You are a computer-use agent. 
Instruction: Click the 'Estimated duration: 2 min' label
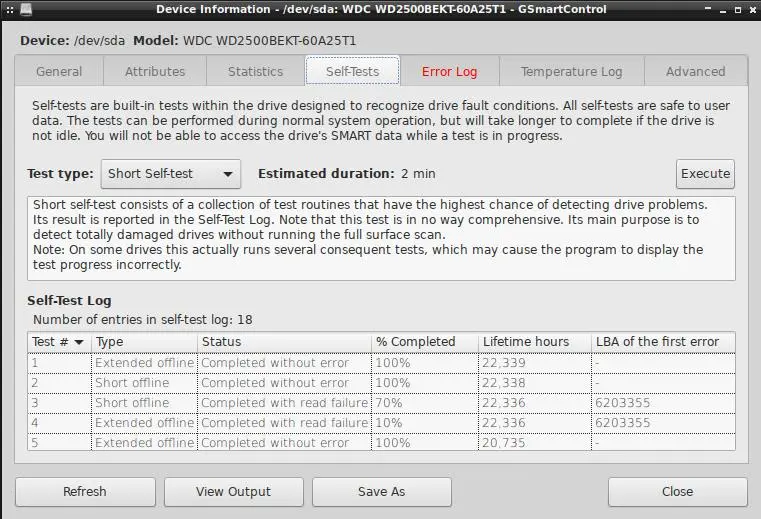pos(347,174)
